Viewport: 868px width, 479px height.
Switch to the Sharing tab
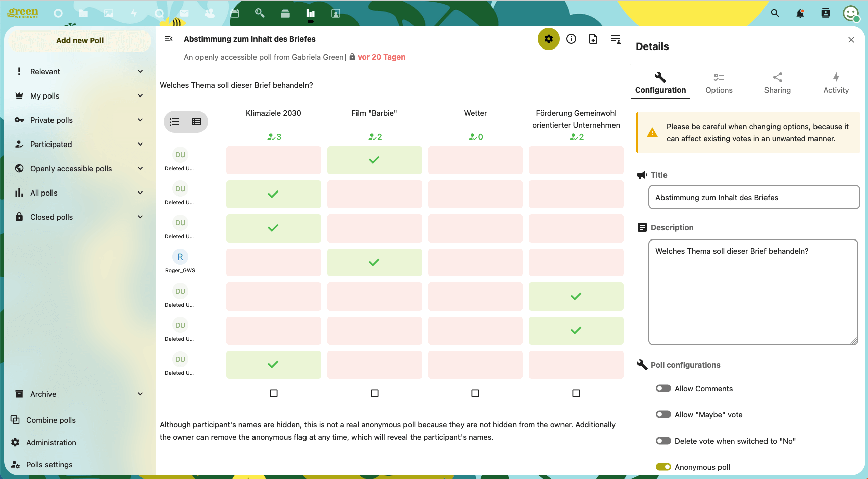778,83
